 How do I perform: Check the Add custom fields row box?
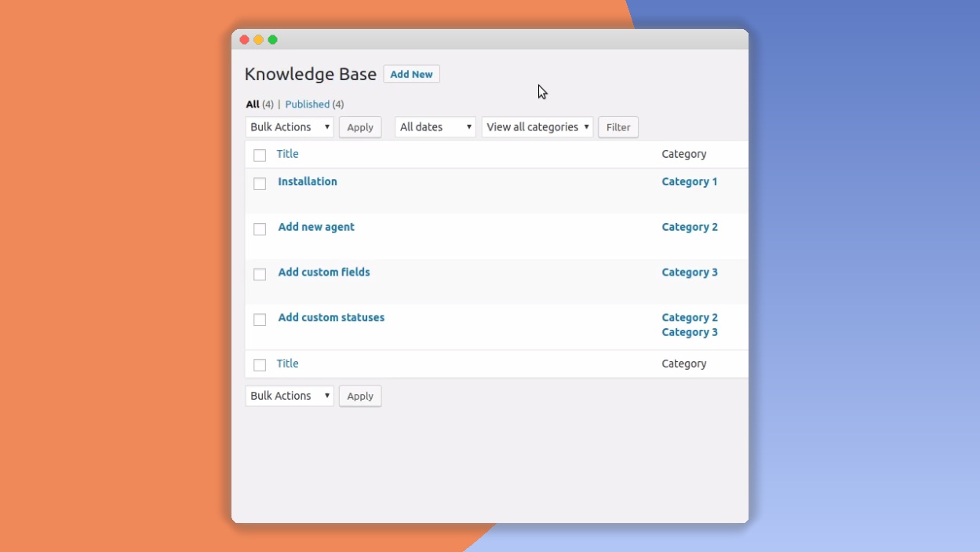[x=260, y=275]
